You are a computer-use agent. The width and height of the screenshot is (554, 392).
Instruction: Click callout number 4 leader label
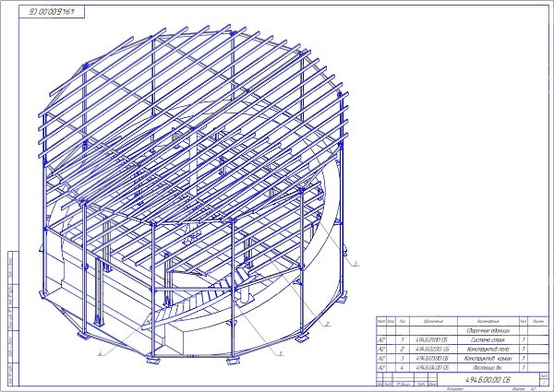click(x=100, y=352)
